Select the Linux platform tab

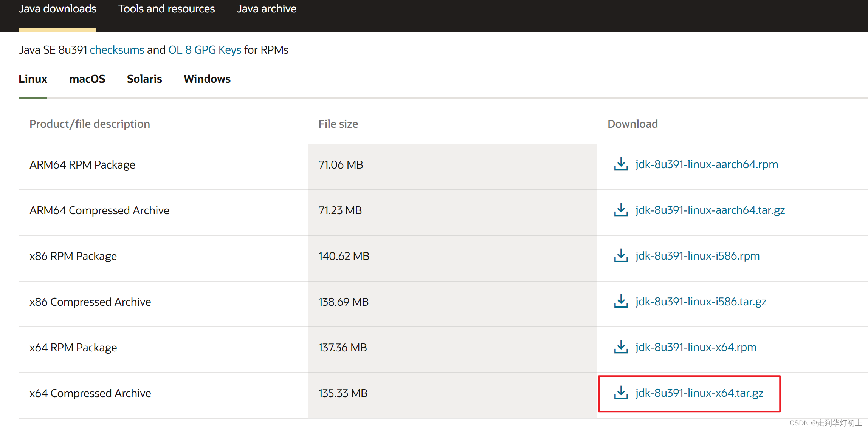pyautogui.click(x=33, y=79)
